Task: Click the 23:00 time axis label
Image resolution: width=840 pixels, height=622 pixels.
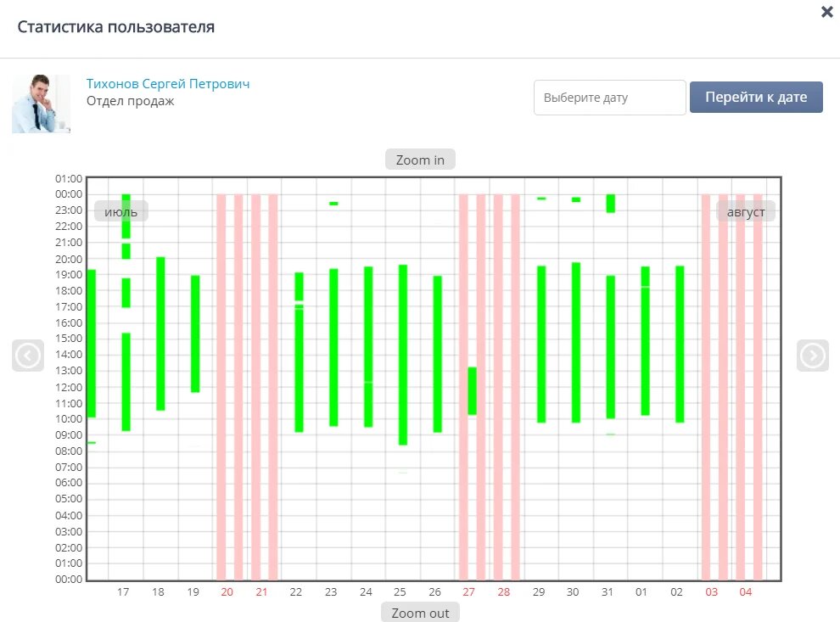Action: point(69,210)
